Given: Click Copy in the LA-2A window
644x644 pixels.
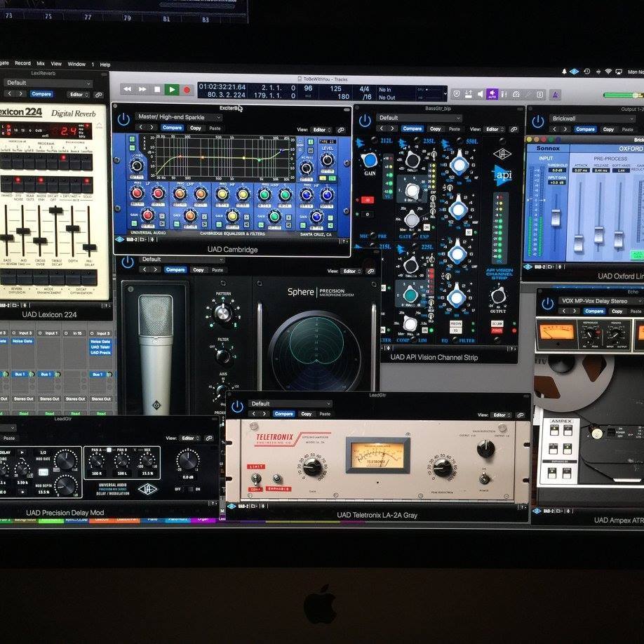Looking at the screenshot, I should pyautogui.click(x=307, y=414).
